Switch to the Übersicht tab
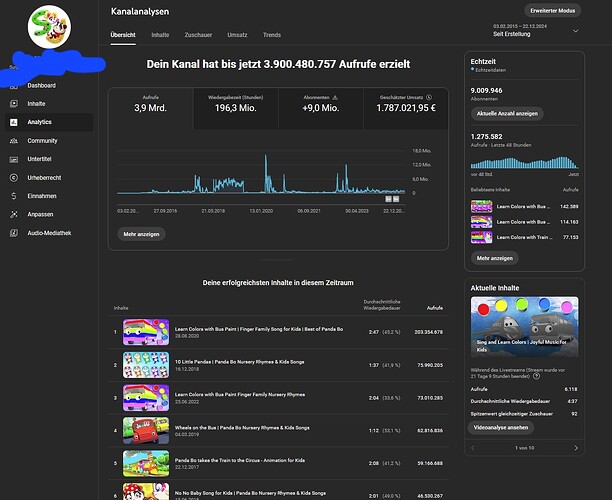Image resolution: width=612 pixels, height=500 pixels. [123, 35]
